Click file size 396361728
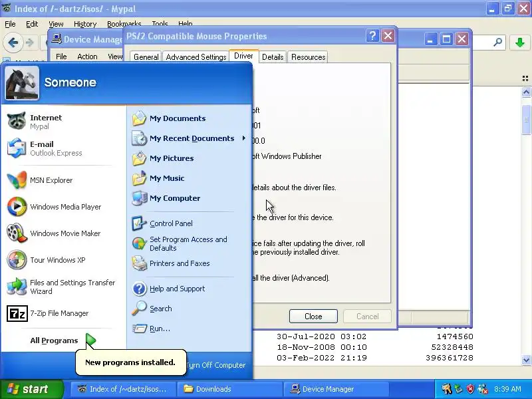Screen dimensions: 532x399 450,358
